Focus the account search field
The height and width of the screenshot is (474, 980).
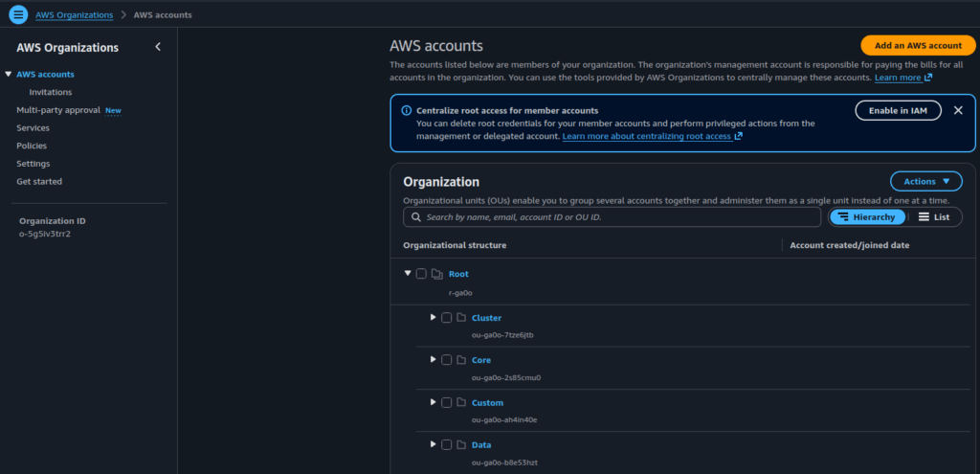612,217
